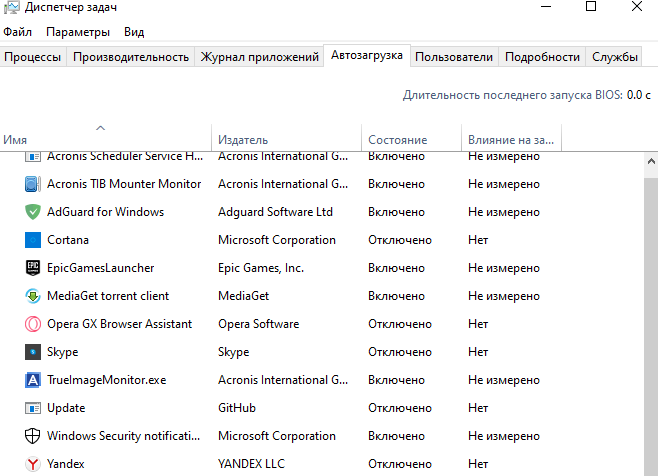
Task: Open the Параметры menu
Action: (x=78, y=32)
